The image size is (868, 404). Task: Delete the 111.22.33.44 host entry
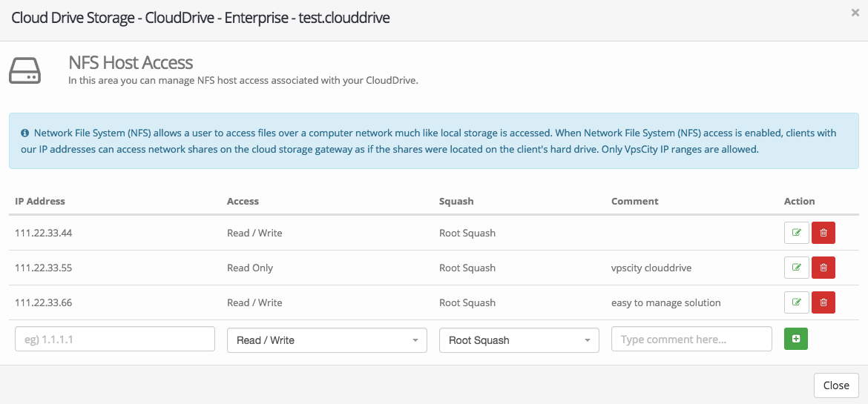pos(823,233)
